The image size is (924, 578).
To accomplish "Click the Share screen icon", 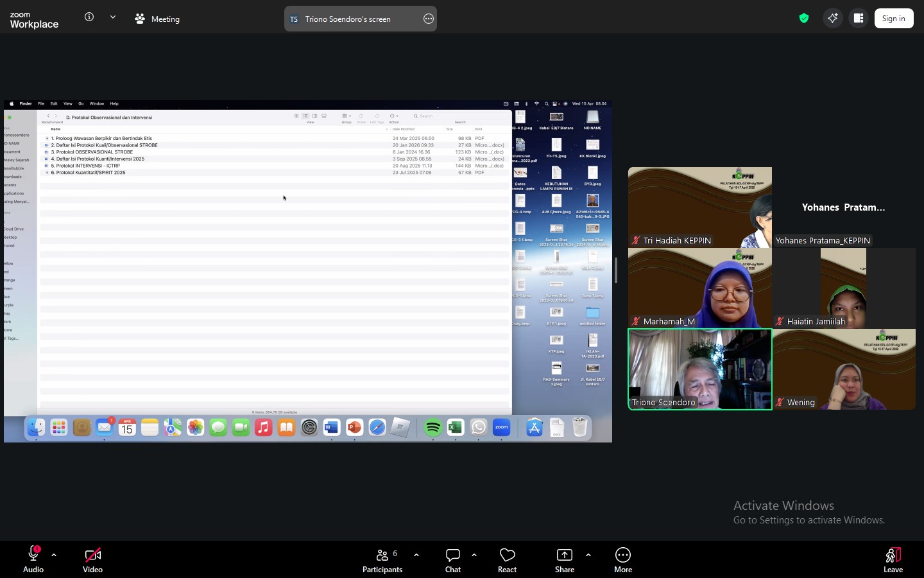I will point(564,556).
